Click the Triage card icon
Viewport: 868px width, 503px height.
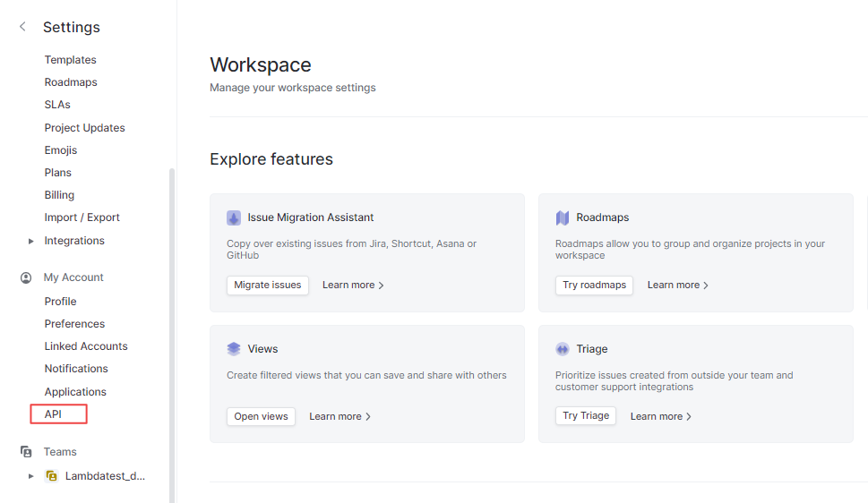tap(563, 349)
